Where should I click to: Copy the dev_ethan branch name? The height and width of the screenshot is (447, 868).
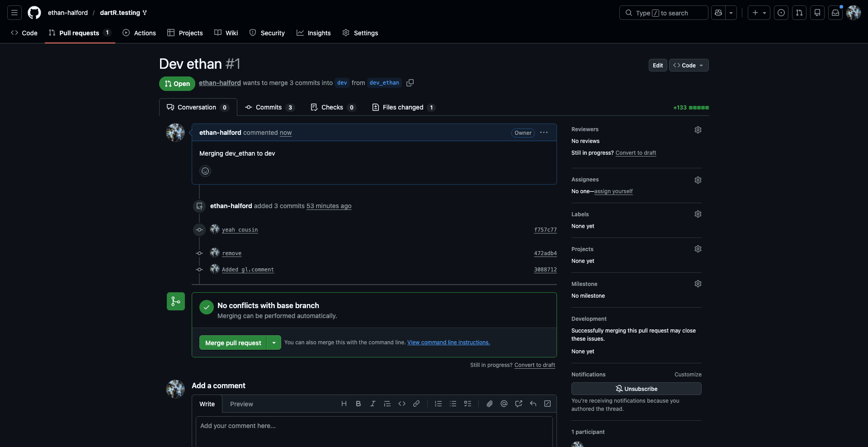pos(410,83)
